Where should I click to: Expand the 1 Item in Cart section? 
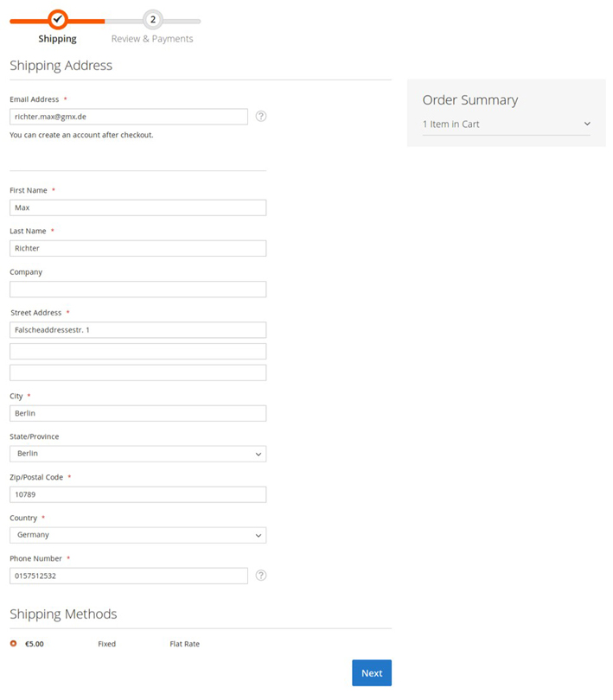[506, 124]
